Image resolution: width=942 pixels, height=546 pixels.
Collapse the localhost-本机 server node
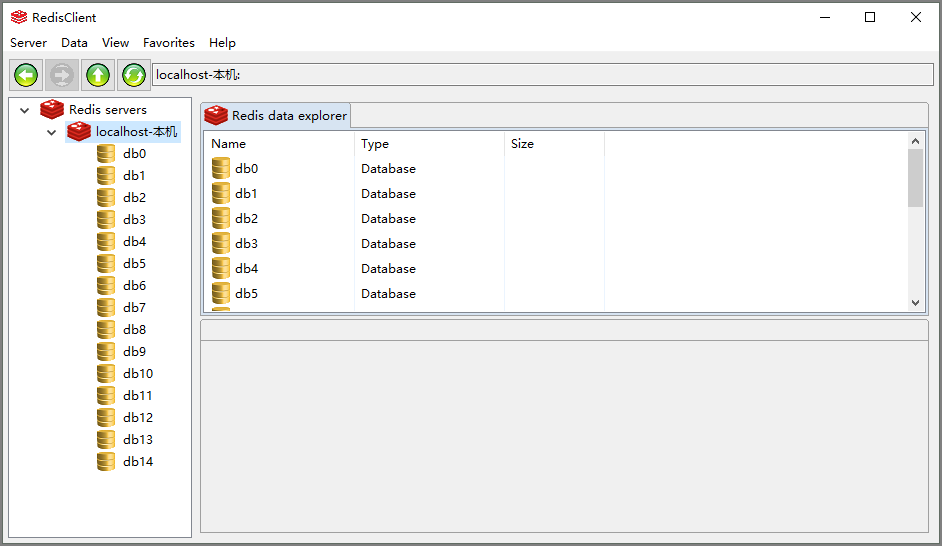(x=52, y=132)
